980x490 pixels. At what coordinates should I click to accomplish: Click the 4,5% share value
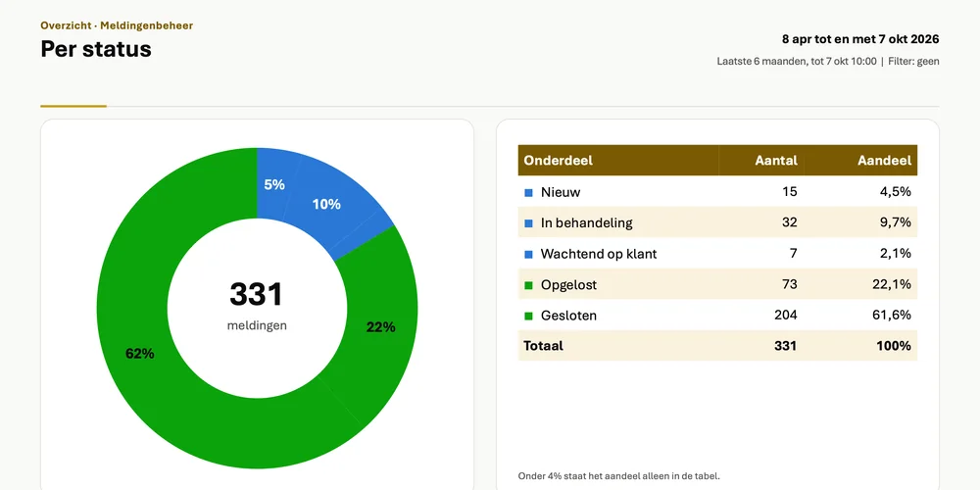tap(895, 192)
